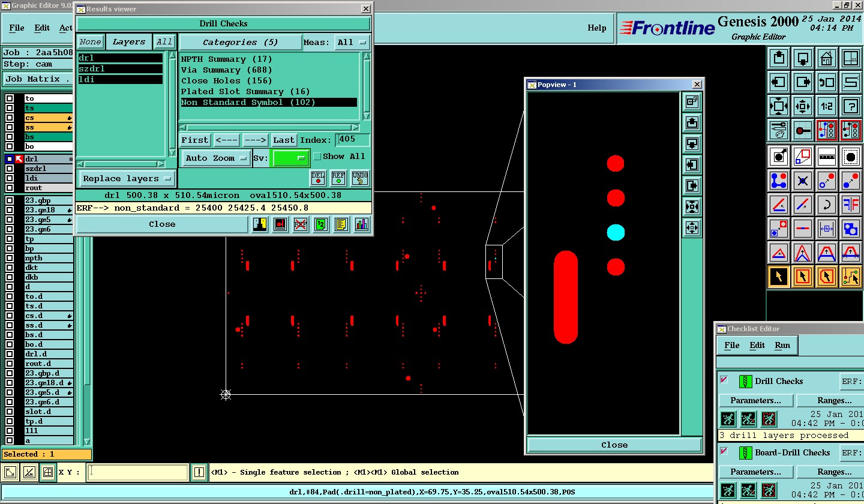
Task: Click the crossed-out REF icon in Results viewer
Action: (301, 224)
